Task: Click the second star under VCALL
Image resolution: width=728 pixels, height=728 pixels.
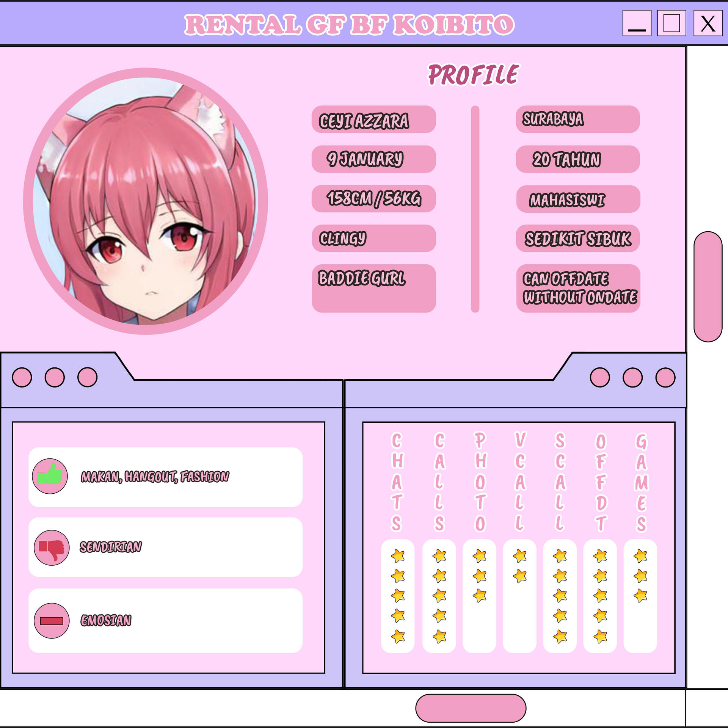Action: pos(519,576)
